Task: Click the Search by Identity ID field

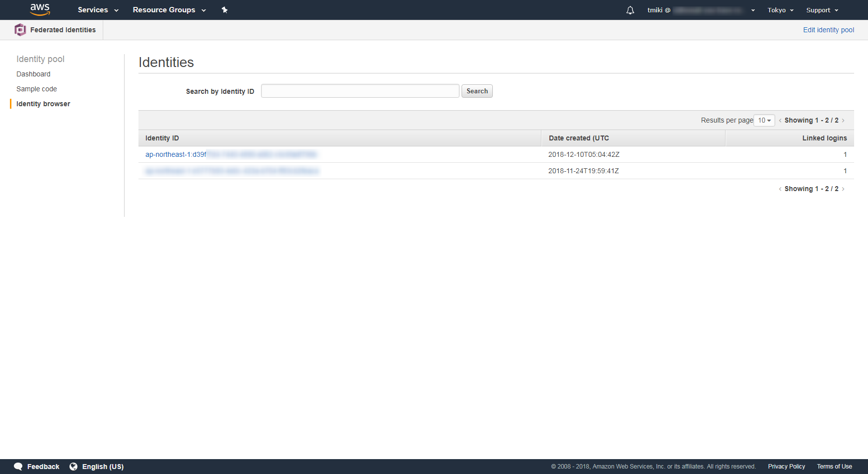Action: pos(360,91)
